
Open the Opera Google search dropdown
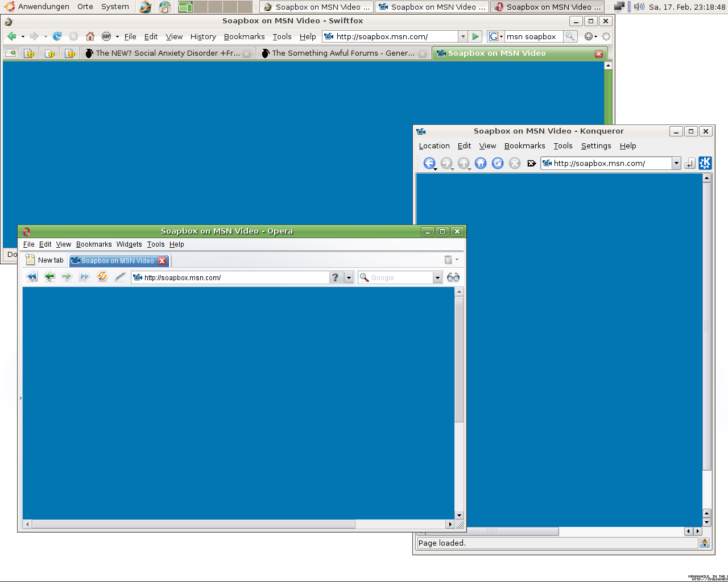[x=437, y=277]
